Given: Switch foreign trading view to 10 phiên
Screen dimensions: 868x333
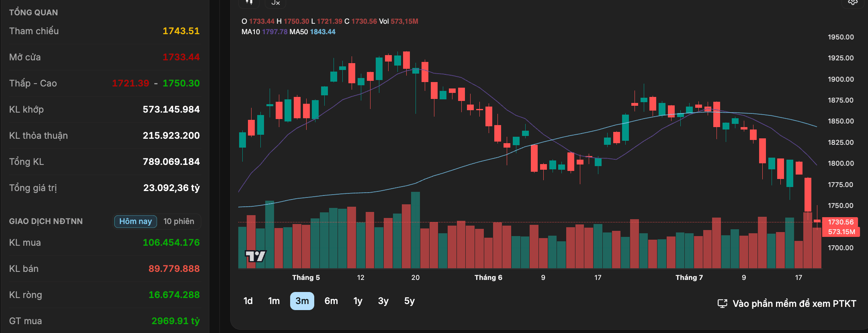Looking at the screenshot, I should tap(179, 221).
